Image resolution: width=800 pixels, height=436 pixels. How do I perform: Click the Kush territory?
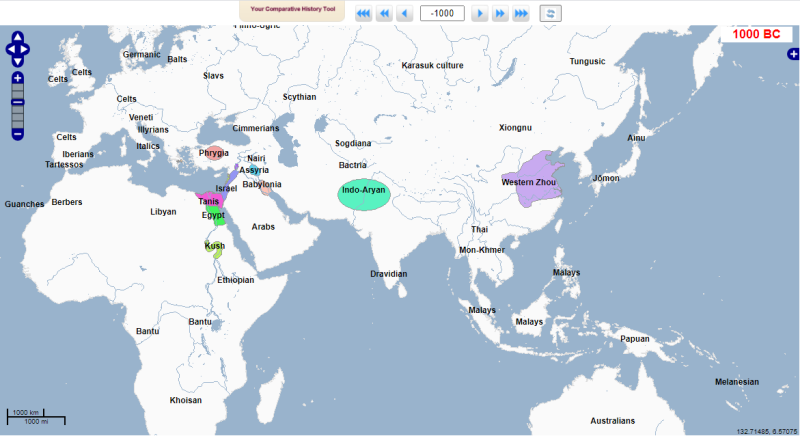(216, 249)
